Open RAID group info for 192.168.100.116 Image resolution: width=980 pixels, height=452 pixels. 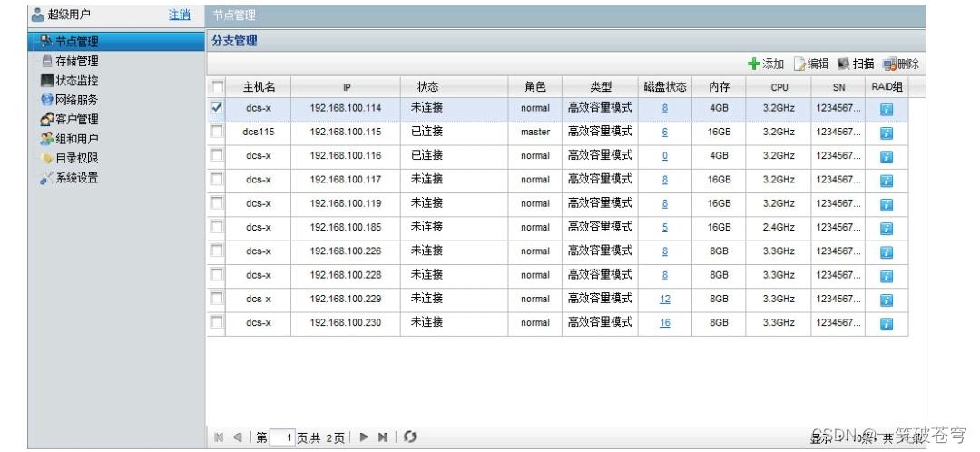coord(887,157)
